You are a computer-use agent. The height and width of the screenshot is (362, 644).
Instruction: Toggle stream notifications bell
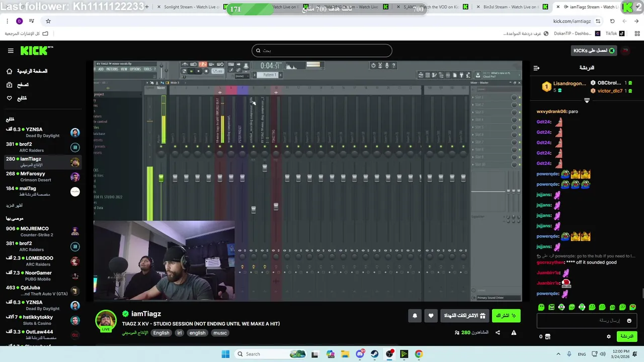(415, 316)
